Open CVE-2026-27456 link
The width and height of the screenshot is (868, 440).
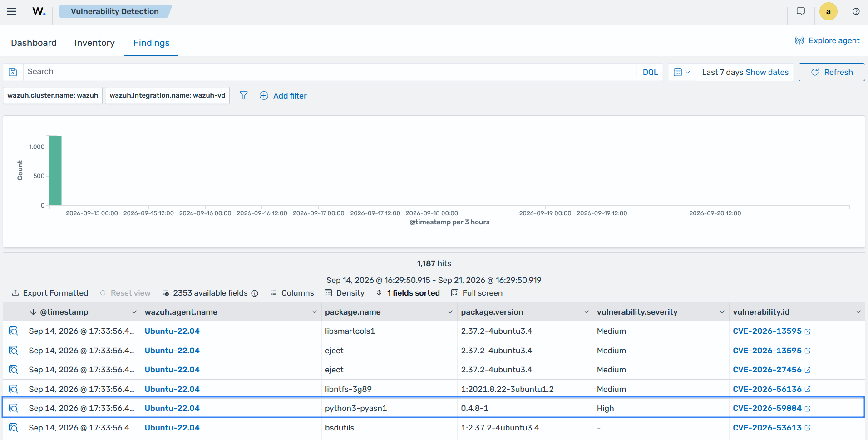point(767,370)
